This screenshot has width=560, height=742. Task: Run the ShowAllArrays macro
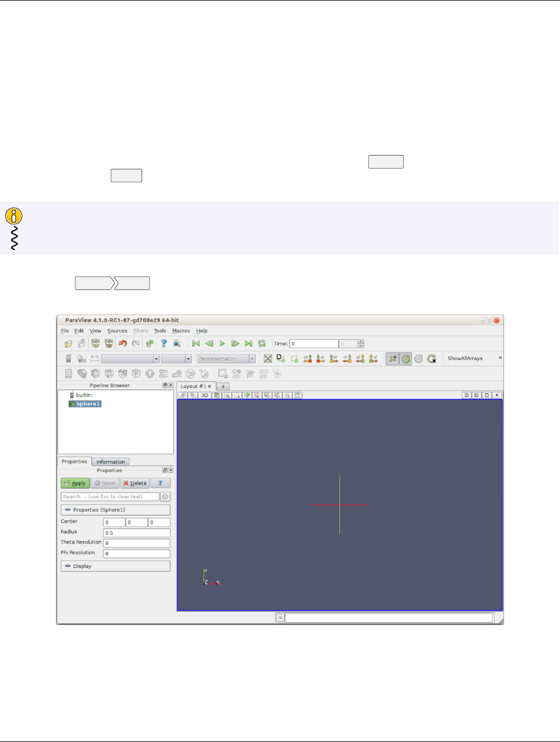tap(466, 358)
